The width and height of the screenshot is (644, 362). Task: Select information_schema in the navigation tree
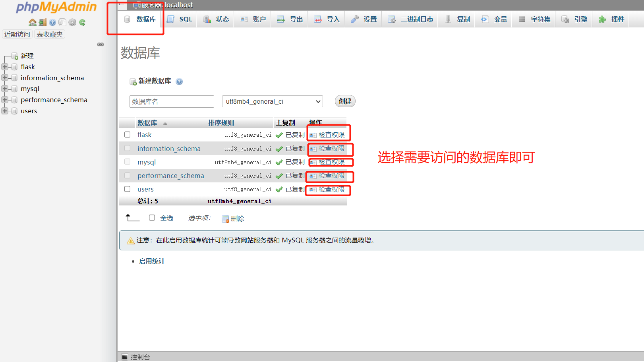point(52,78)
